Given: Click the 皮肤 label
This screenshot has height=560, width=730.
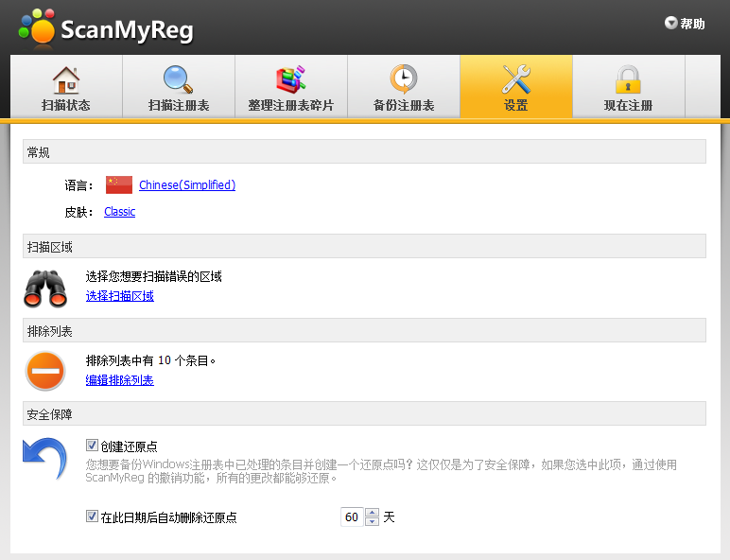Looking at the screenshot, I should pos(78,212).
